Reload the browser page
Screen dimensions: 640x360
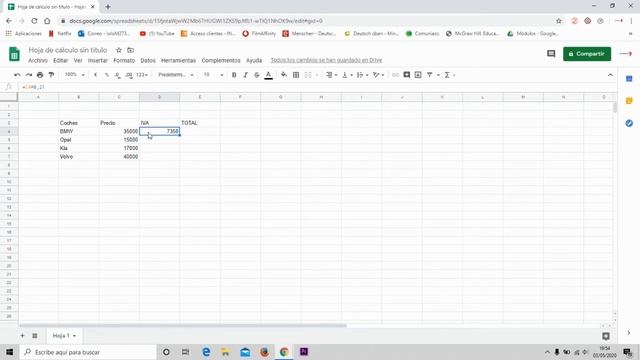coord(34,21)
